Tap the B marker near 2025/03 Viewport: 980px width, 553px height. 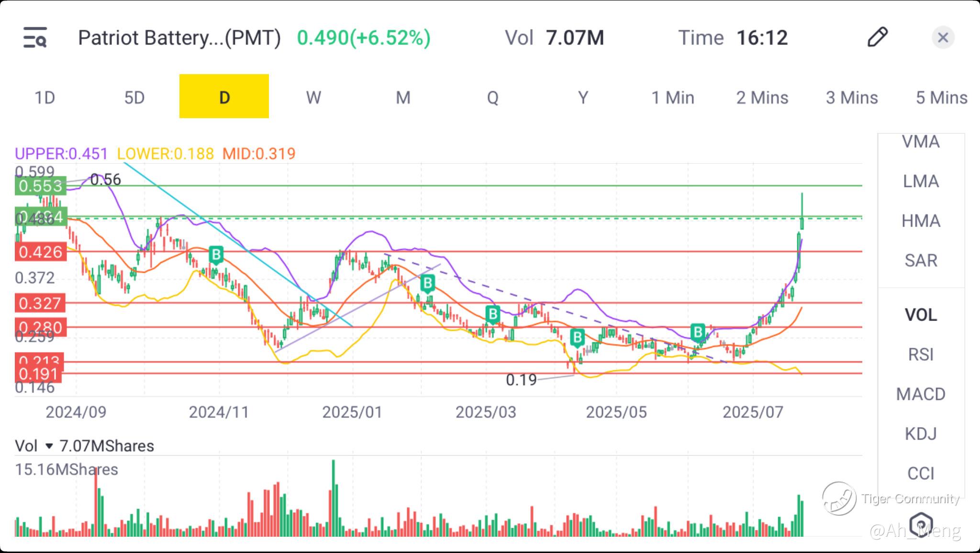492,314
